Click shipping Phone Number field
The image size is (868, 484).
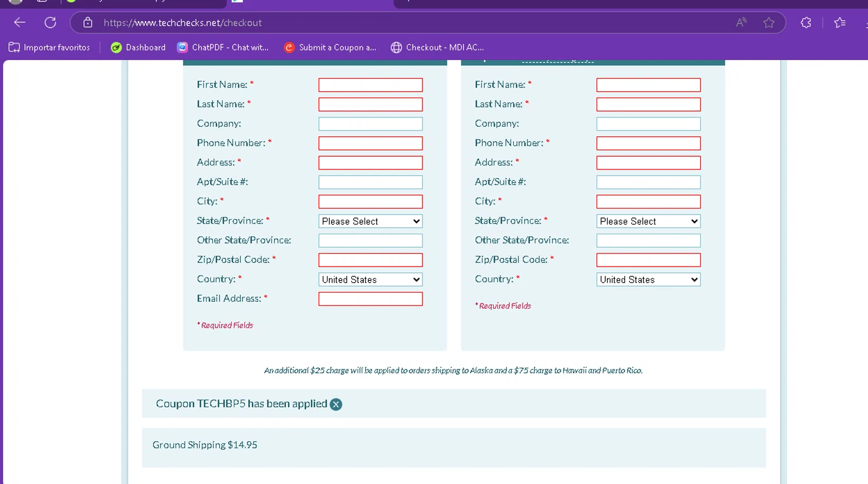click(x=649, y=143)
